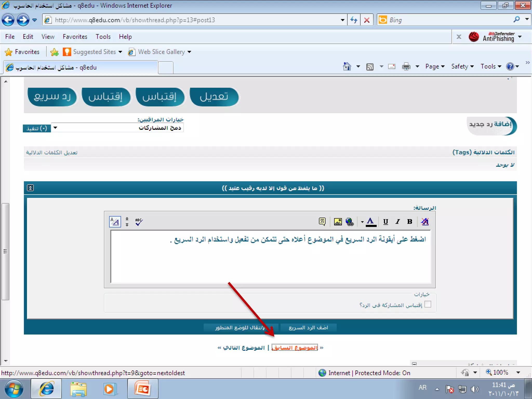Click the browser Forward arrow button
The height and width of the screenshot is (399, 532).
coord(23,20)
